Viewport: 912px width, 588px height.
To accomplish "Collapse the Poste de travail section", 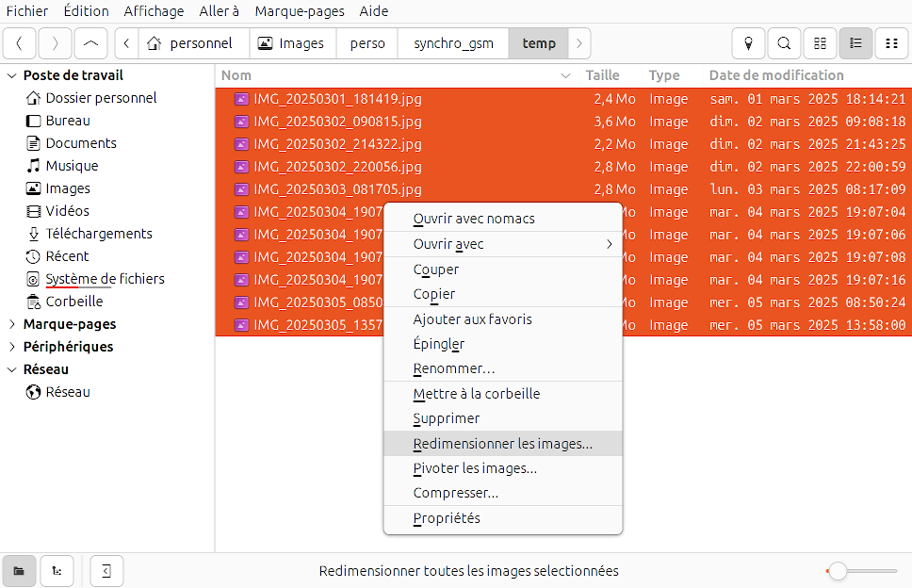I will tap(11, 75).
